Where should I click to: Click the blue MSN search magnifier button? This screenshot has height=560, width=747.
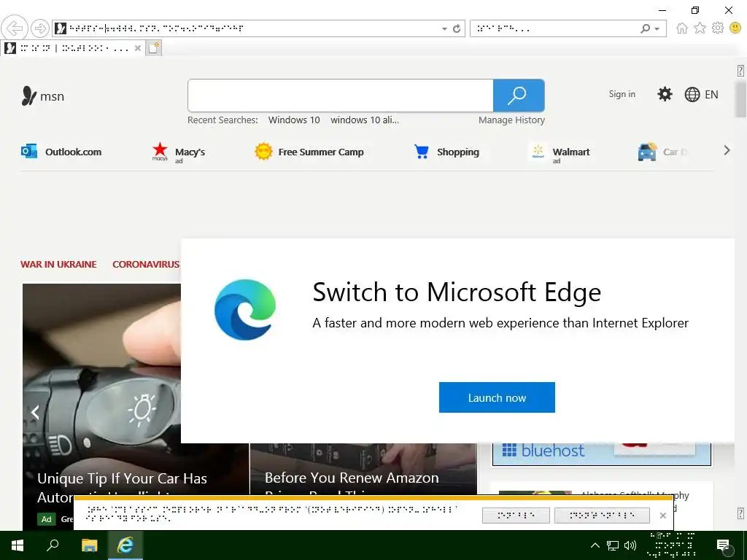click(519, 96)
